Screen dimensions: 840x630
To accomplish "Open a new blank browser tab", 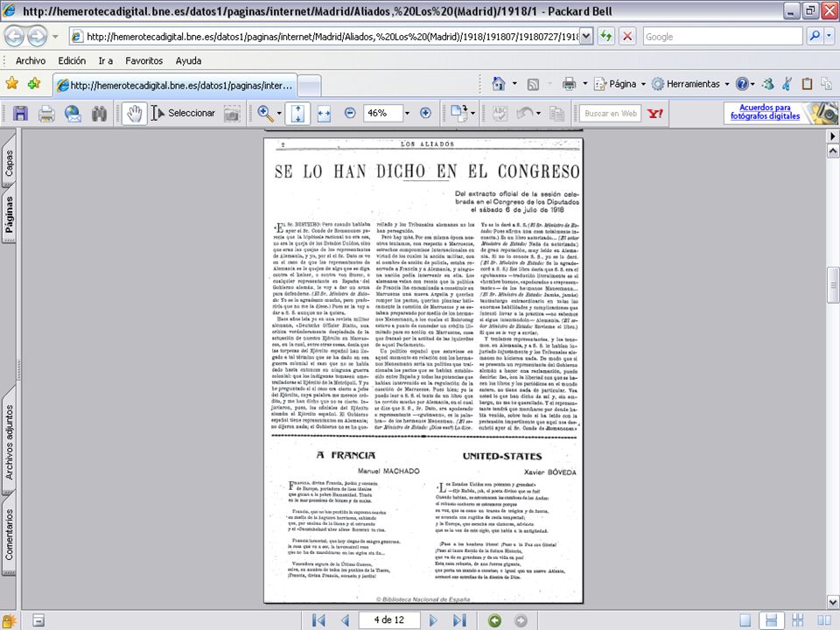I will (x=309, y=86).
